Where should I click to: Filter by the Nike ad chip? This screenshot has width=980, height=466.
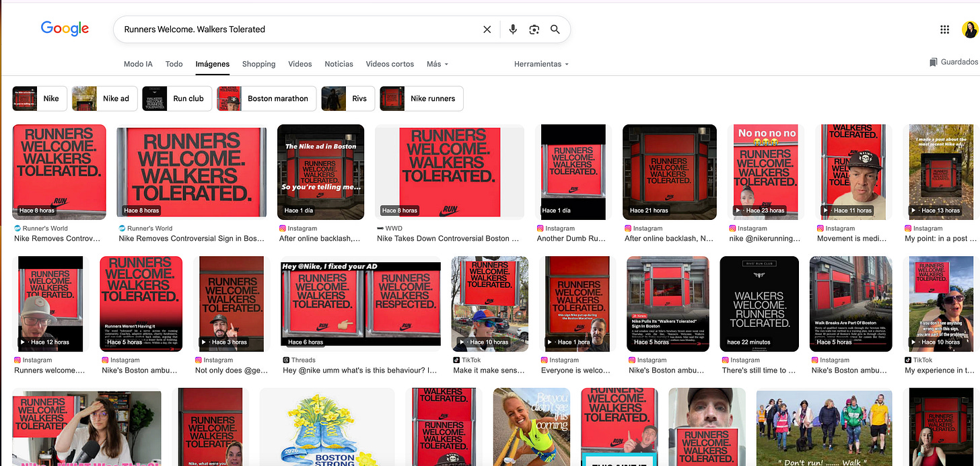[x=104, y=98]
